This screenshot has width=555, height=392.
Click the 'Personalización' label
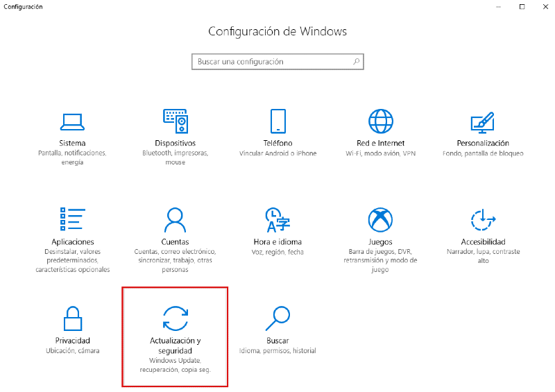(483, 143)
